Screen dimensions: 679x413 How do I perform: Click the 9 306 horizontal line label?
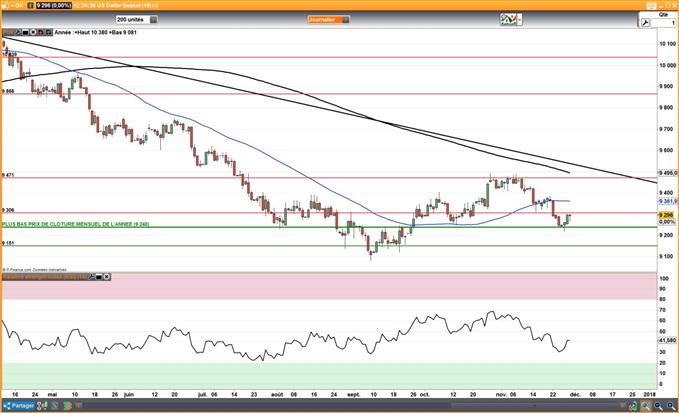pyautogui.click(x=8, y=210)
